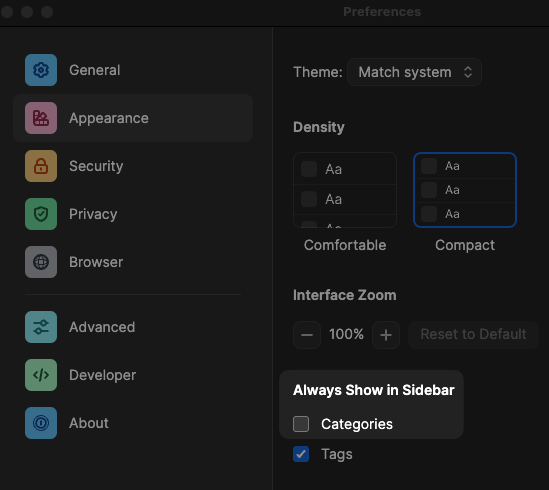Open the Theme Match system dropdown
The image size is (549, 490).
[414, 72]
